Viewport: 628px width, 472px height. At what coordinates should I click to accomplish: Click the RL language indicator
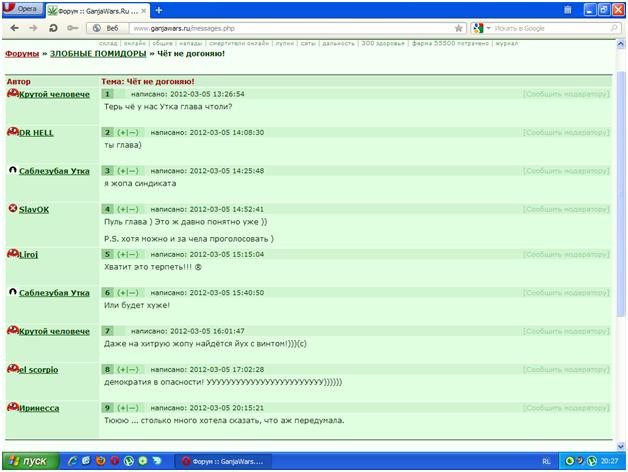(546, 462)
